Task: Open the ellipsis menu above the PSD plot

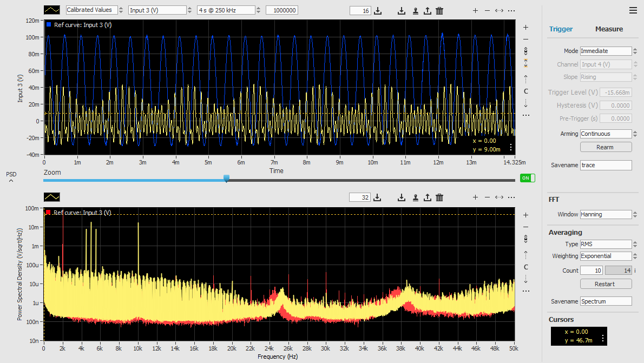Action: pos(511,197)
